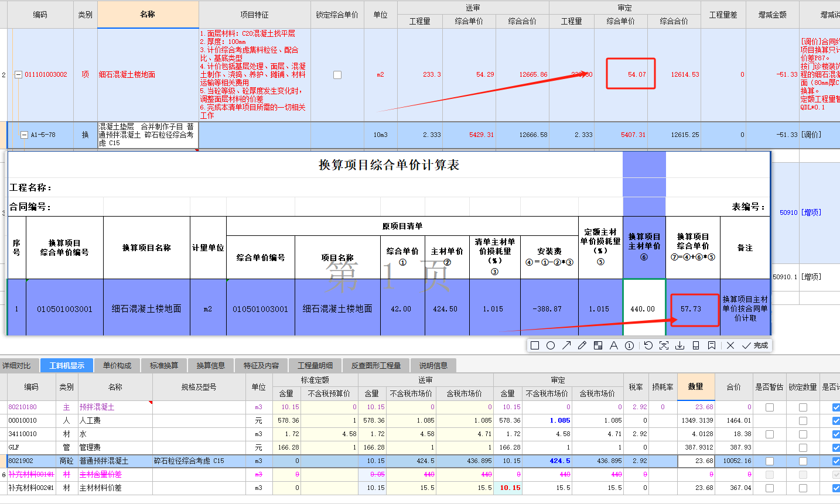Toggle 是否暂估 checkbox for 水 row
This screenshot has width=840, height=504.
(770, 434)
